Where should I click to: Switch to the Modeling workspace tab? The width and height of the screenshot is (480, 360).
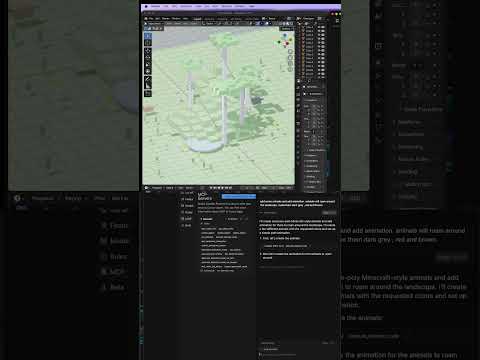click(209, 19)
